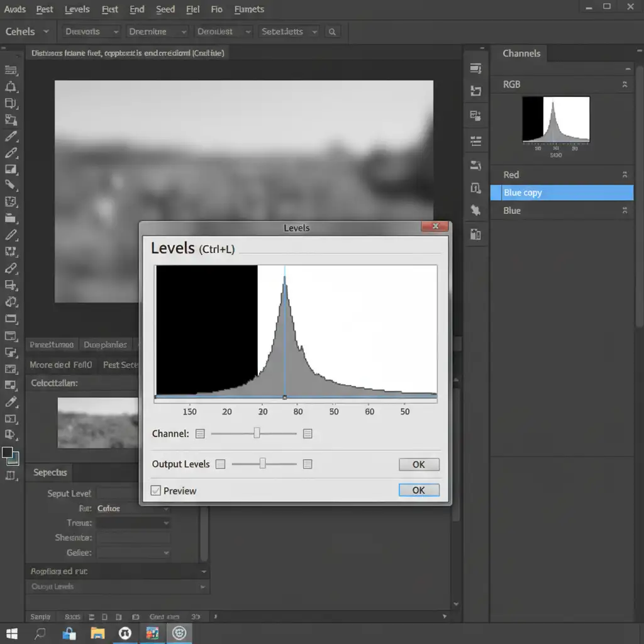Select the bell-shaped tool in left toolbar
644x644 pixels.
(11, 87)
